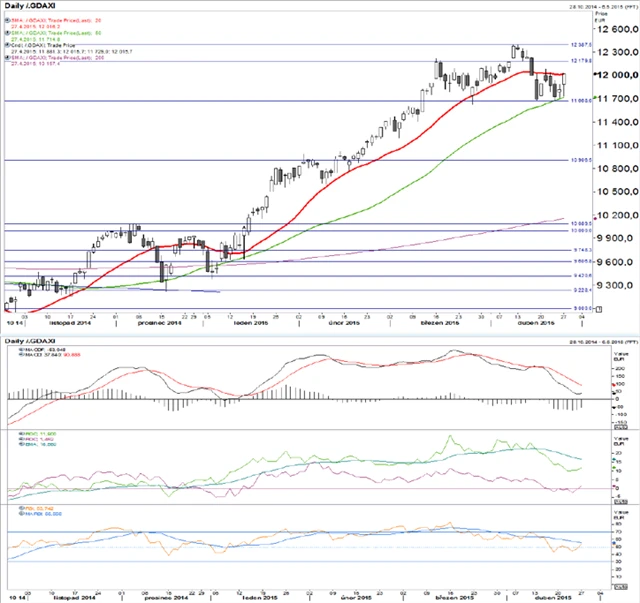Screen dimensions: 640x603
Task: Toggle eye icon of teal EMA legend
Action: [x=22, y=444]
